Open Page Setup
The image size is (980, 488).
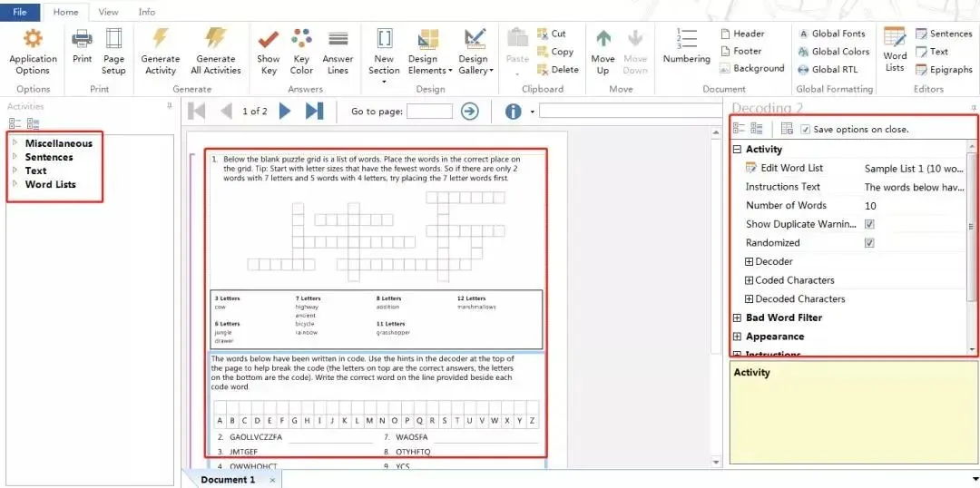tap(113, 39)
